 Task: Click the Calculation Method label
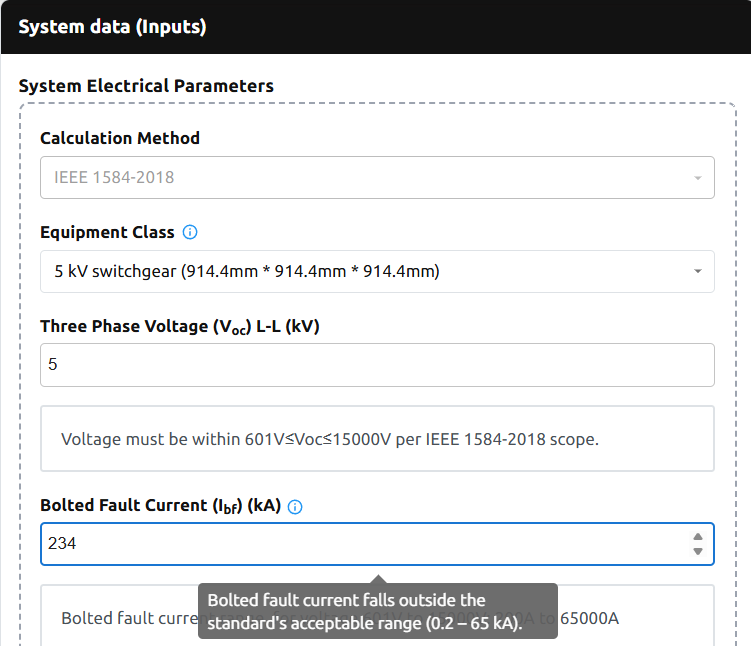pyautogui.click(x=120, y=138)
